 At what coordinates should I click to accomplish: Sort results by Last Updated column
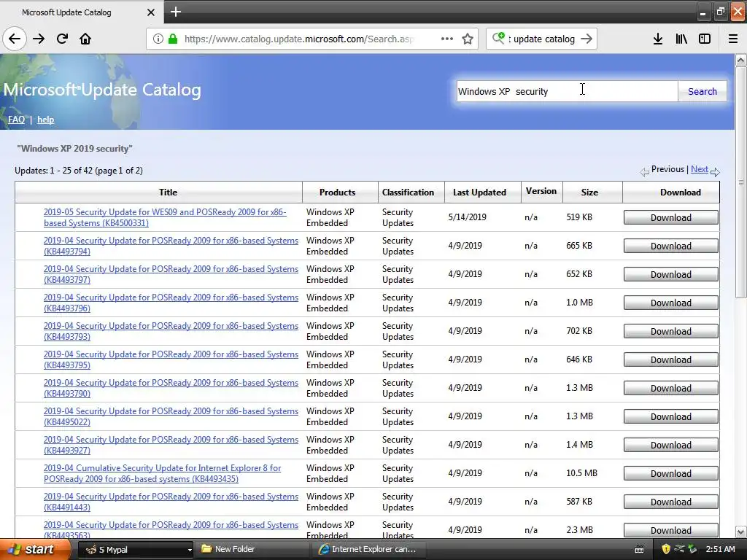tap(479, 192)
